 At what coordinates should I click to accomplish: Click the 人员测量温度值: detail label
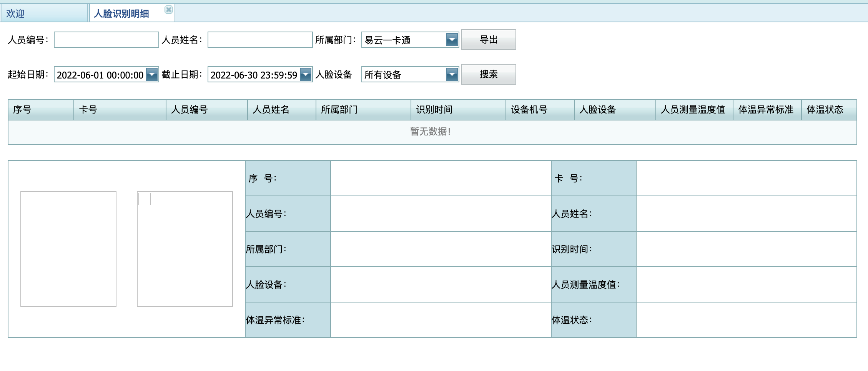[x=586, y=285]
